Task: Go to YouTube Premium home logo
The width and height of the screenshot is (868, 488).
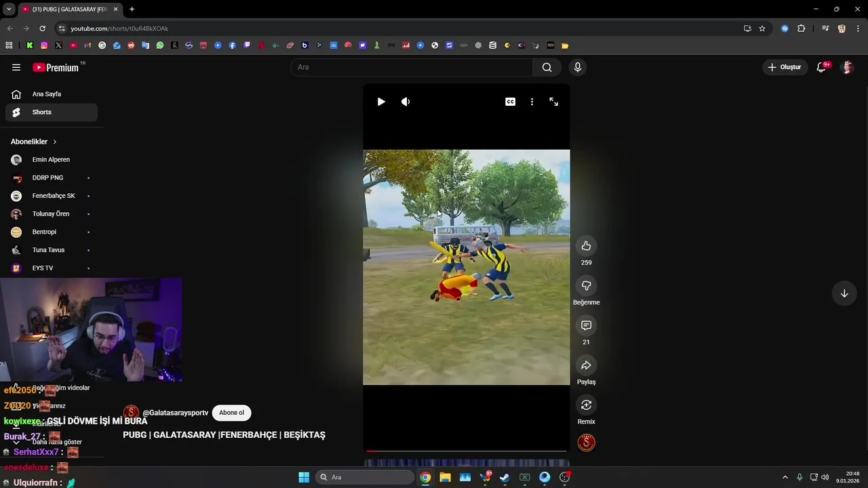Action: pyautogui.click(x=56, y=67)
